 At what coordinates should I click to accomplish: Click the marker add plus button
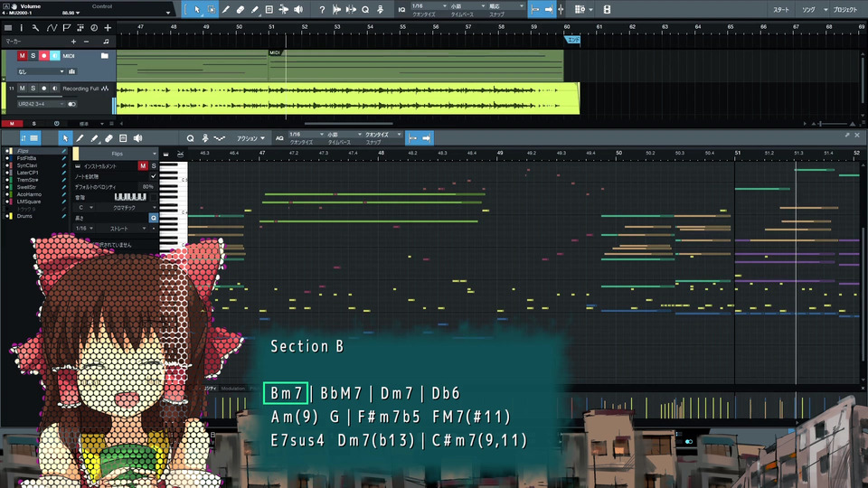pyautogui.click(x=73, y=42)
